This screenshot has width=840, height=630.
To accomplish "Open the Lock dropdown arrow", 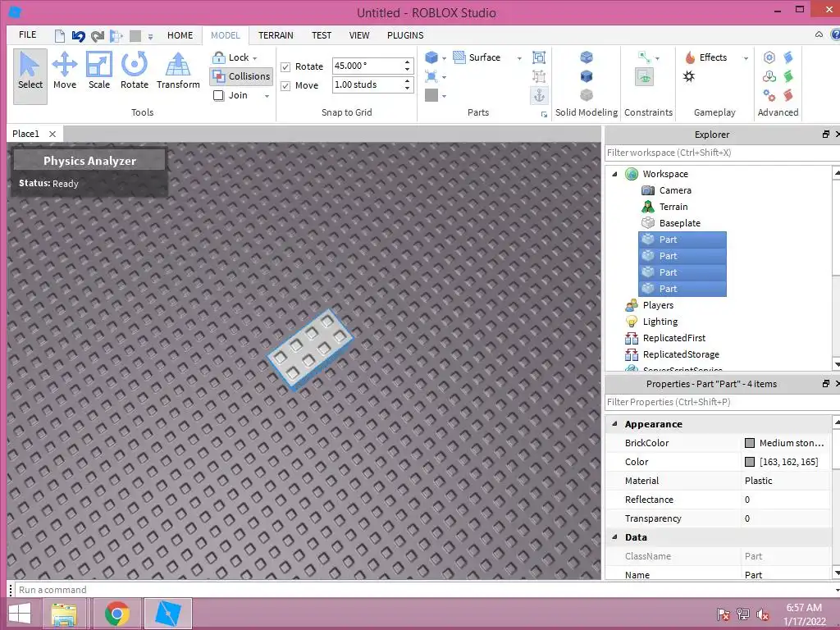I will (255, 58).
